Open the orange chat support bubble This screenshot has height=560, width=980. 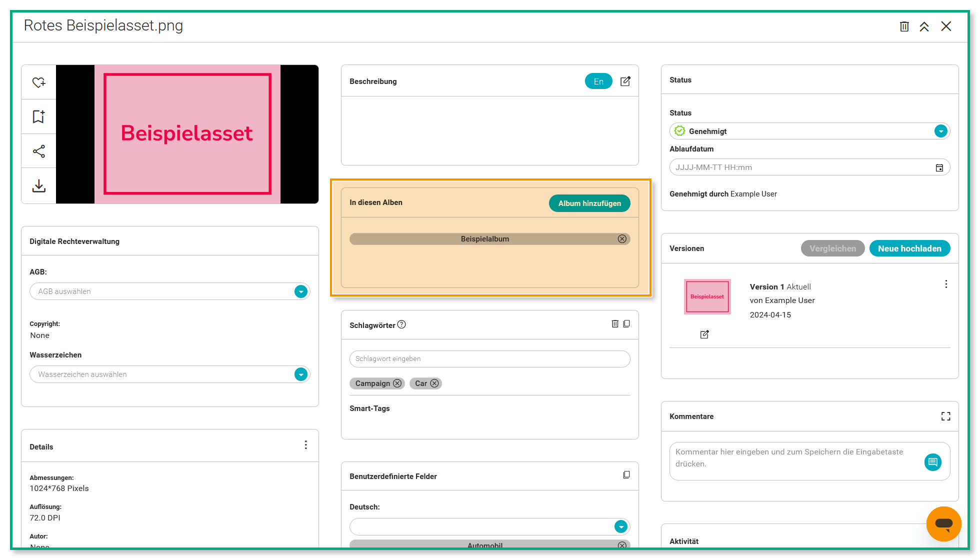coord(943,523)
